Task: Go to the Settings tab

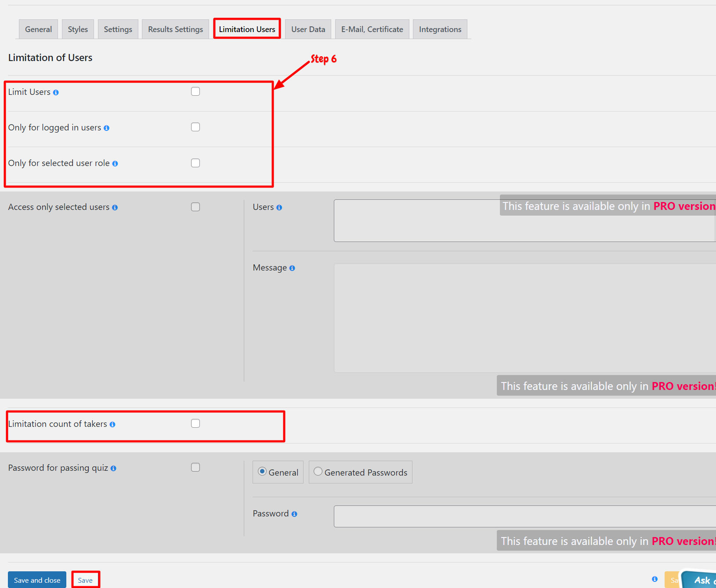Action: point(118,29)
